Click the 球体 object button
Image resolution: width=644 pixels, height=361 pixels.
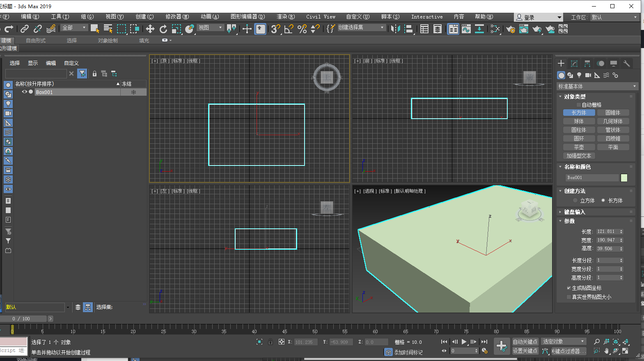(x=579, y=121)
